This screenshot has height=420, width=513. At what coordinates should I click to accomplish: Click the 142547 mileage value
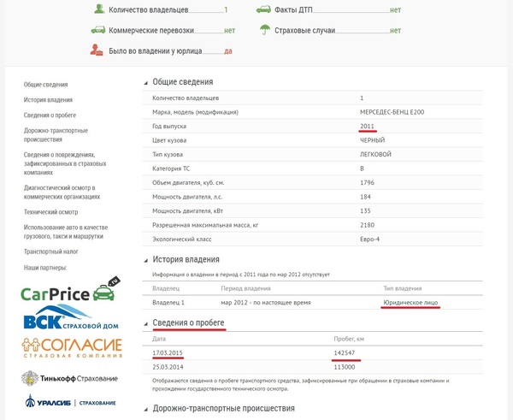coord(345,353)
